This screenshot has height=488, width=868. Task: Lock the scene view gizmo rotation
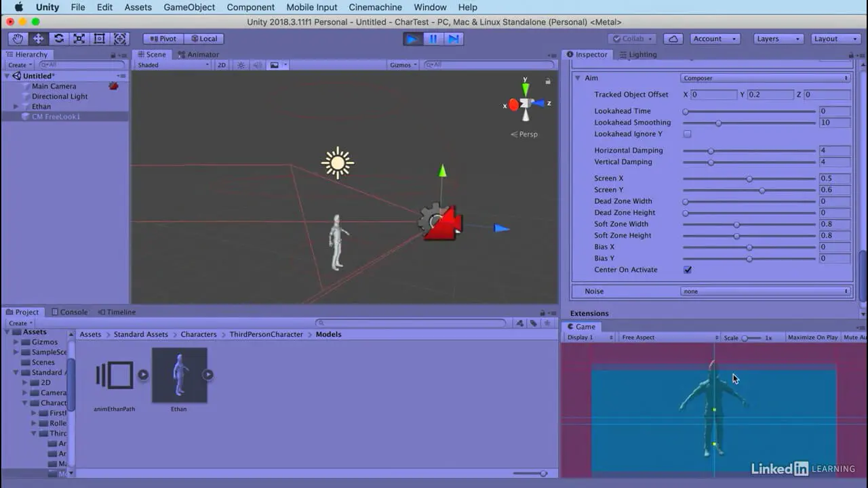547,81
